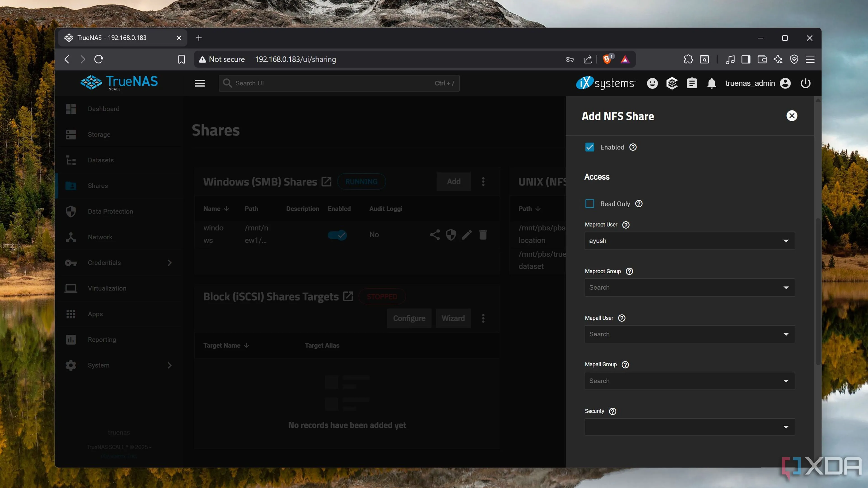This screenshot has height=488, width=868.
Task: Open Network in sidebar
Action: 119,237
